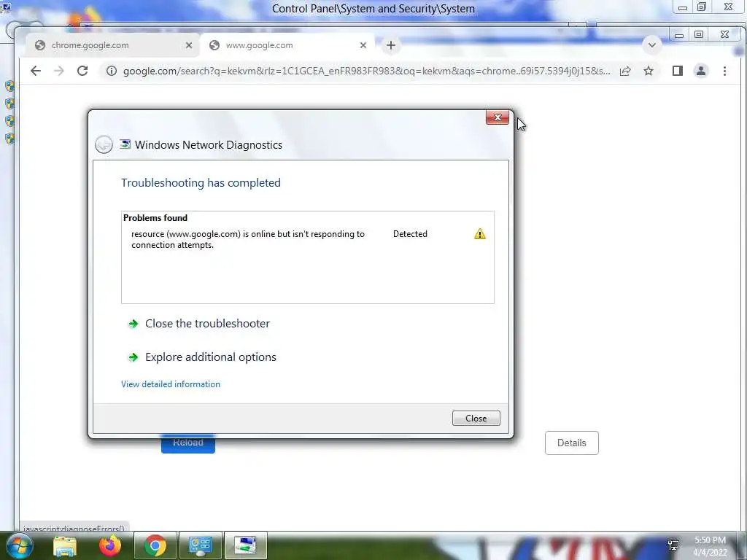Image resolution: width=747 pixels, height=560 pixels.
Task: Open View detailed information link
Action: [x=171, y=384]
